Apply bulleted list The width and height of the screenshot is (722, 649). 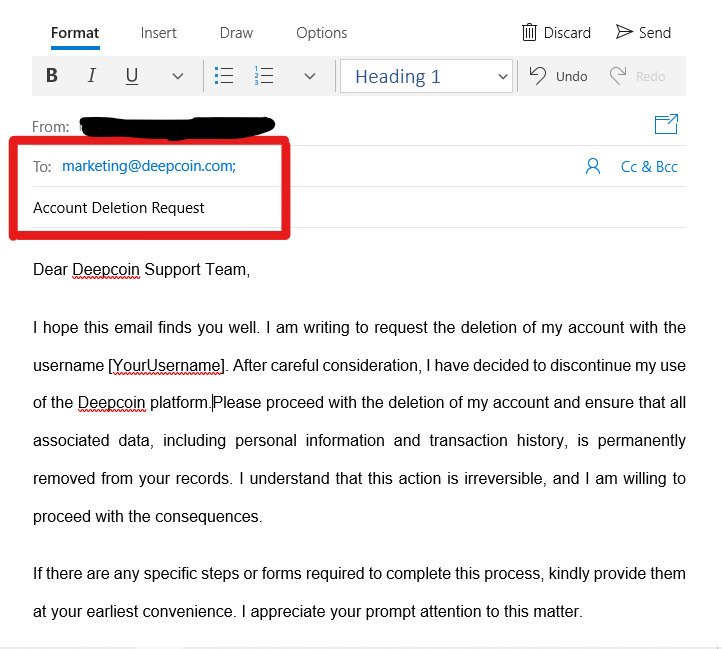[224, 76]
